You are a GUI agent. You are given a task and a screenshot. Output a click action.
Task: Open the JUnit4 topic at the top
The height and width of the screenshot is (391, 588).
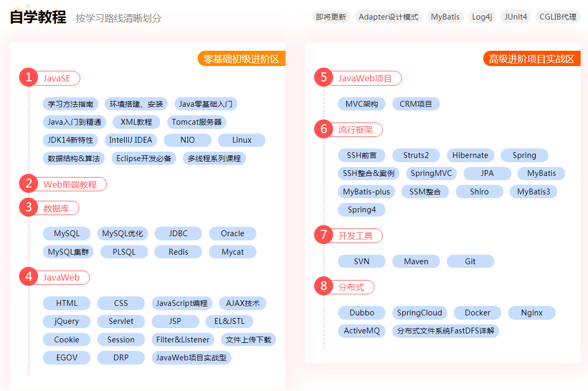pyautogui.click(x=516, y=16)
